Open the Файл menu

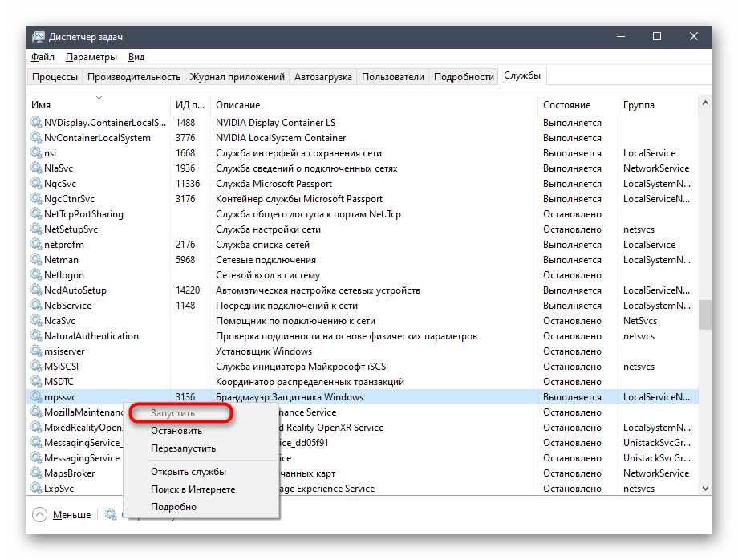pyautogui.click(x=43, y=57)
